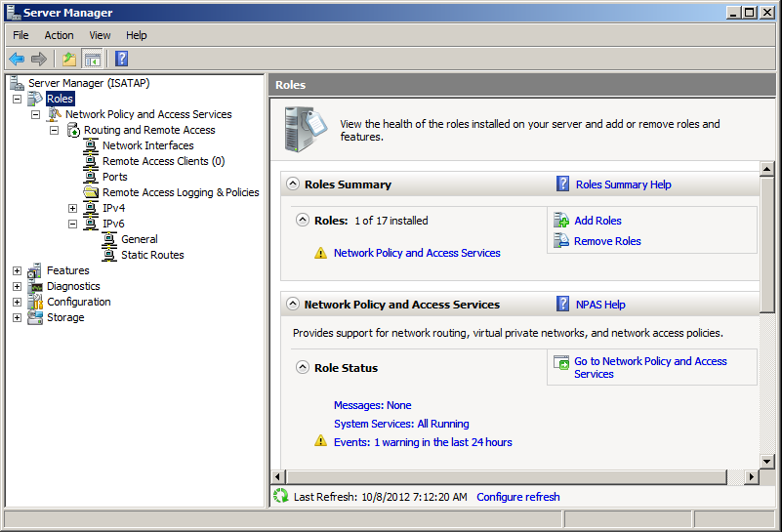The image size is (782, 532).
Task: Click the Up one level folder icon
Action: [x=69, y=59]
